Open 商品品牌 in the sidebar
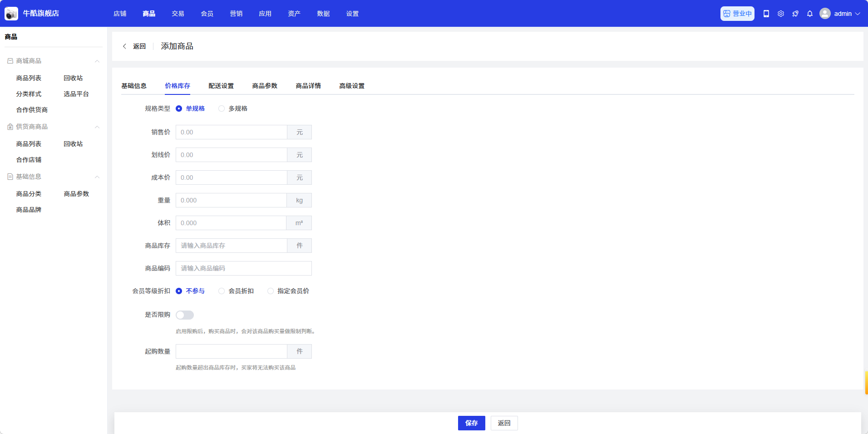Screen dimensions: 868x434 pyautogui.click(x=29, y=210)
